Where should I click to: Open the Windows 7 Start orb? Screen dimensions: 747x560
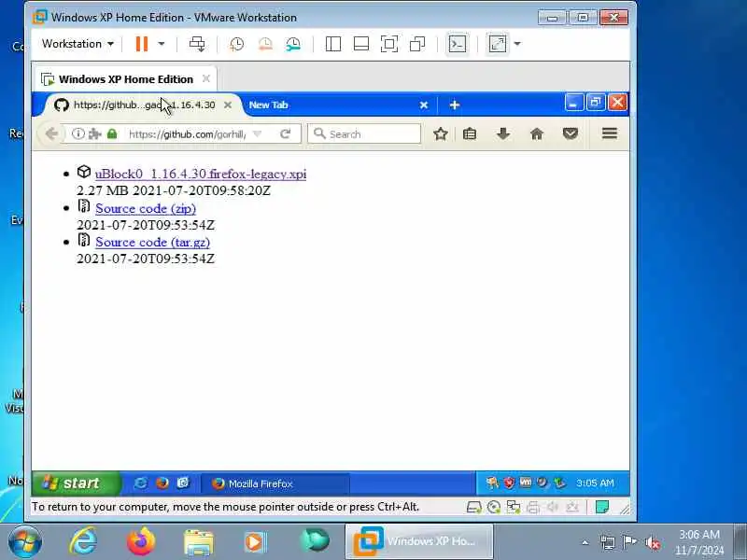[x=25, y=542]
